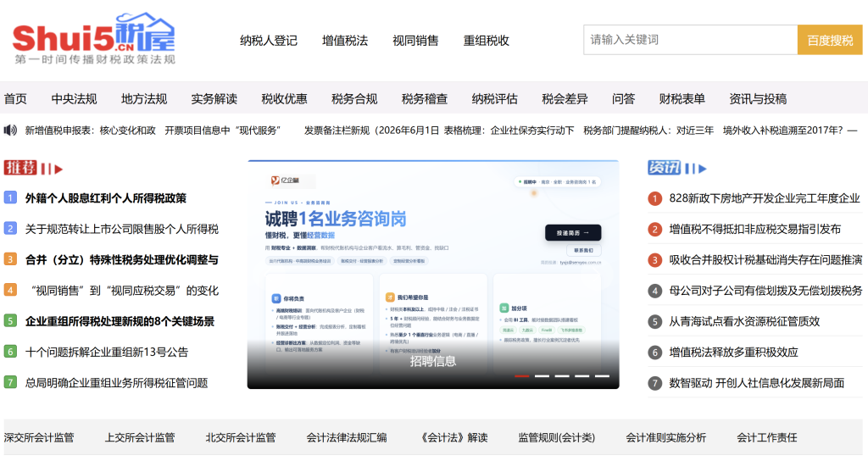868x461 pixels.
Task: Open news 数智驱动 开创人社信息化发展新局面
Action: pos(757,383)
